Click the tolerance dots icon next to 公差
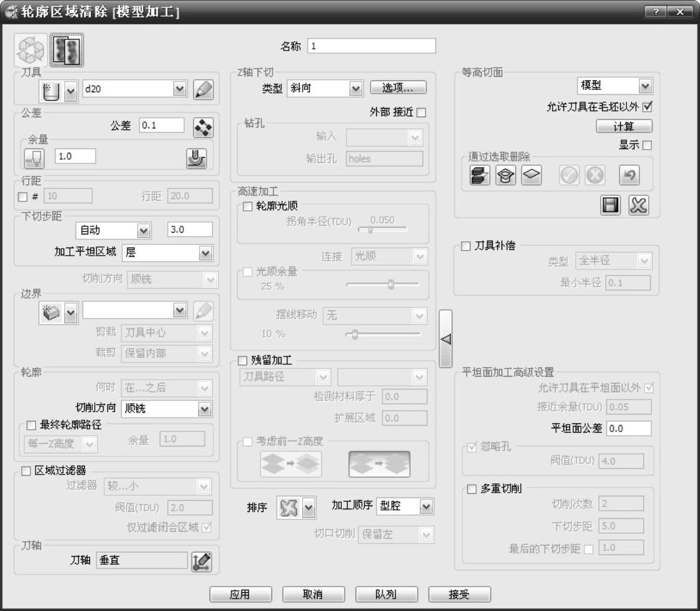Image resolution: width=700 pixels, height=611 pixels. pyautogui.click(x=203, y=126)
